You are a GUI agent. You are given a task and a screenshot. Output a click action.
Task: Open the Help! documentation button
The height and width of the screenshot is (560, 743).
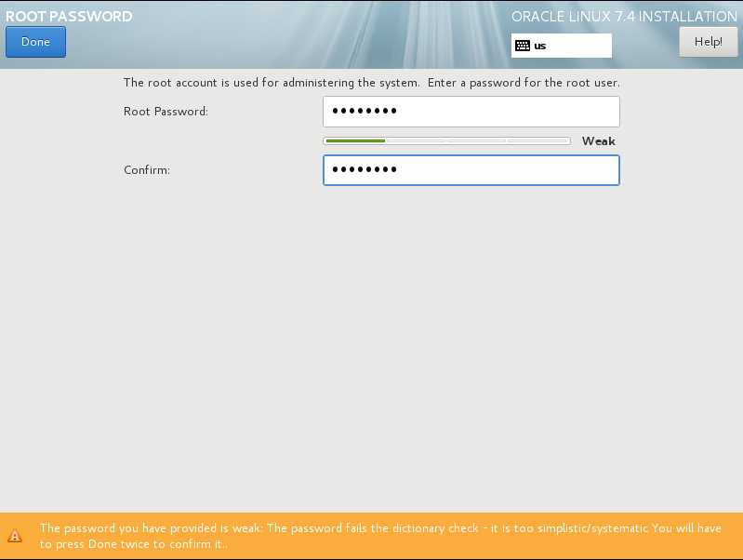(x=708, y=42)
